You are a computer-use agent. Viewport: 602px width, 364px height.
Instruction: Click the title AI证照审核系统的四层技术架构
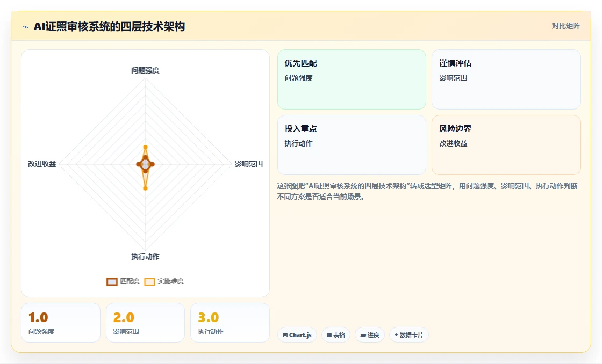tap(109, 26)
